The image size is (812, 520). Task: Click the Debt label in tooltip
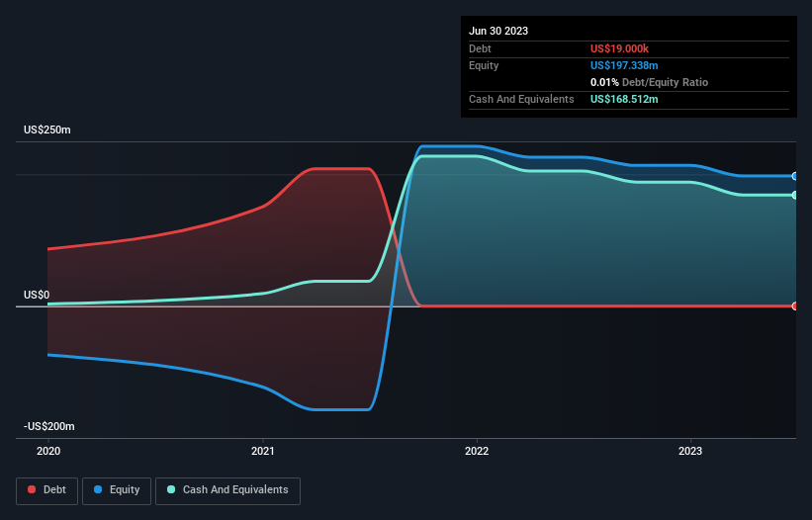coord(480,48)
